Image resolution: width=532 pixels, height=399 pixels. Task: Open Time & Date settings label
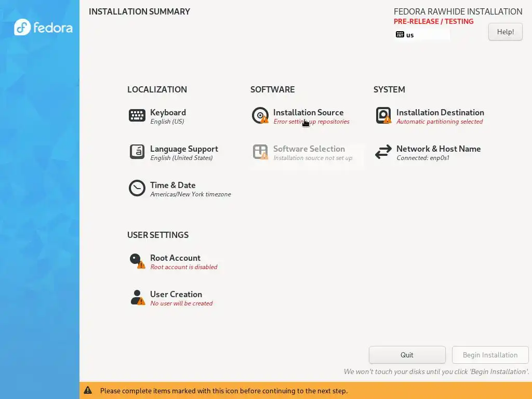coord(172,185)
